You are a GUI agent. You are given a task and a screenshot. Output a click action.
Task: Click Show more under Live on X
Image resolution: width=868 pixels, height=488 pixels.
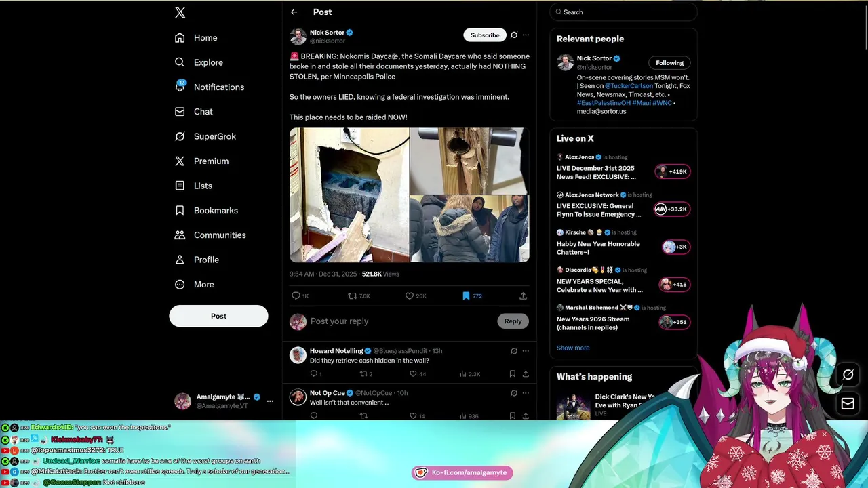pos(573,348)
